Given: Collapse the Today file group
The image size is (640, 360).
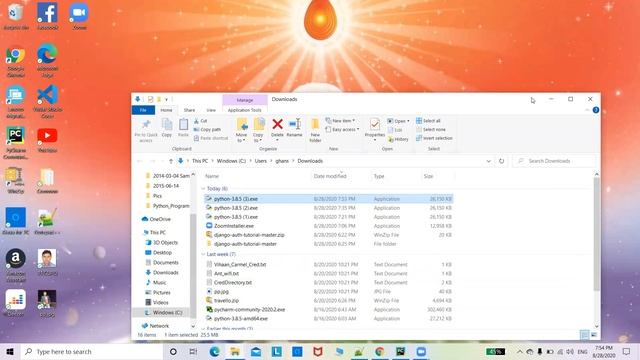Looking at the screenshot, I should (x=203, y=189).
